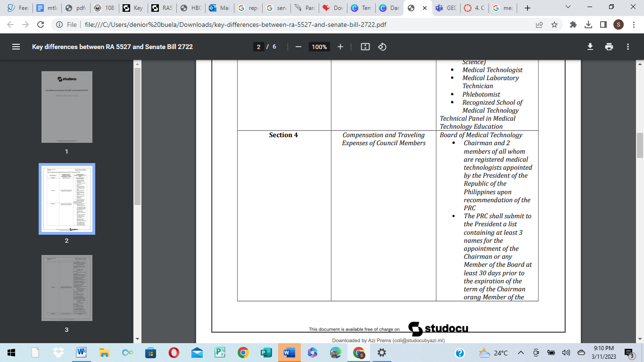The image size is (644, 362).
Task: Switch to the 'Dov' tab
Action: pyautogui.click(x=333, y=8)
